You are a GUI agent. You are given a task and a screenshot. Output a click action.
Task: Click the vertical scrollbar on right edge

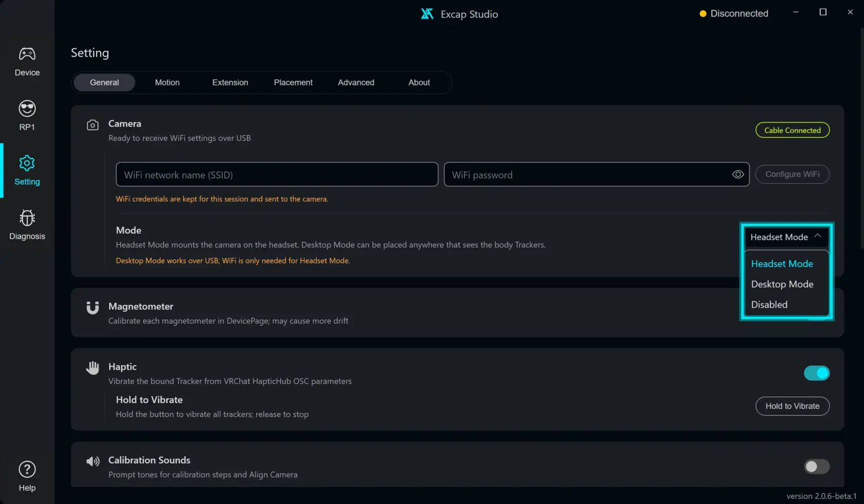click(862, 139)
